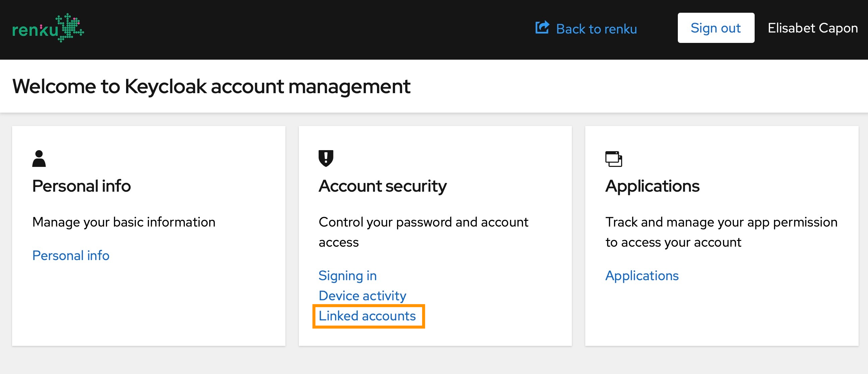Viewport: 868px width, 374px height.
Task: Click the Applications card heading
Action: (652, 186)
